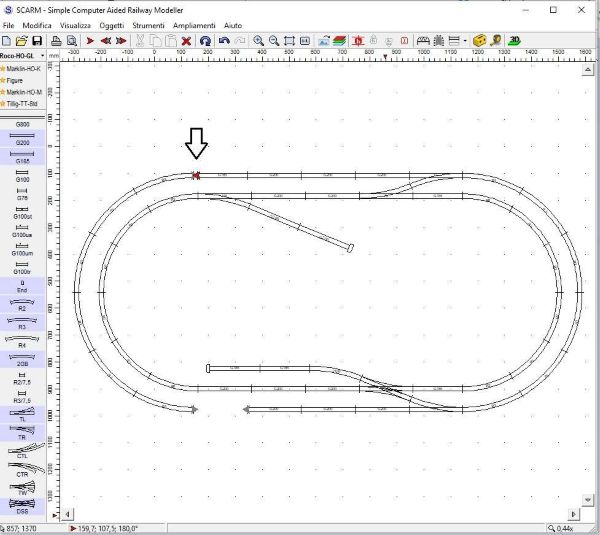Click the red X Delete icon
This screenshot has height=535, width=600.
pyautogui.click(x=185, y=40)
